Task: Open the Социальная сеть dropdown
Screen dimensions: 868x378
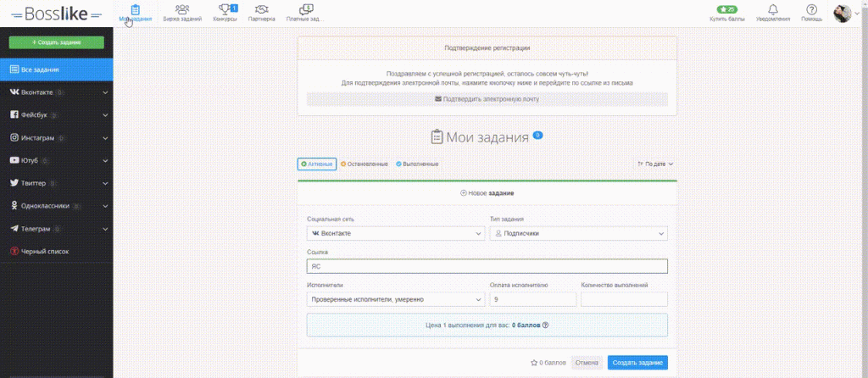Action: (x=396, y=234)
